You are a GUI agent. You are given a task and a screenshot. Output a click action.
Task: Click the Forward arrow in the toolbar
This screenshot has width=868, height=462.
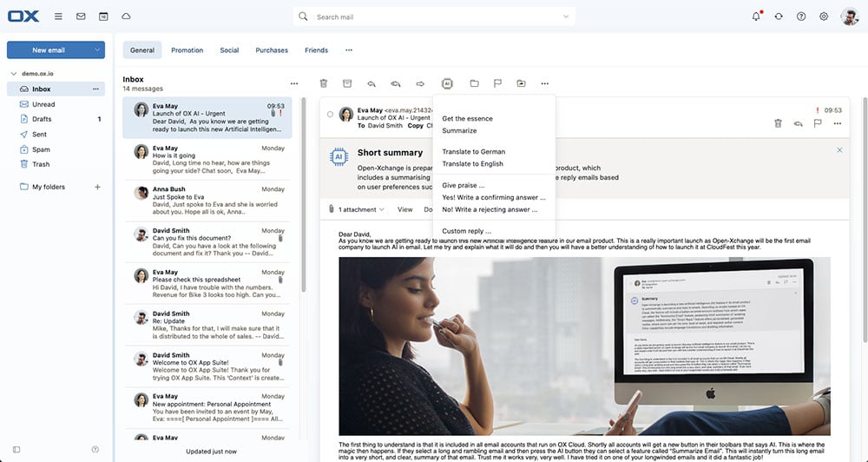pyautogui.click(x=420, y=83)
